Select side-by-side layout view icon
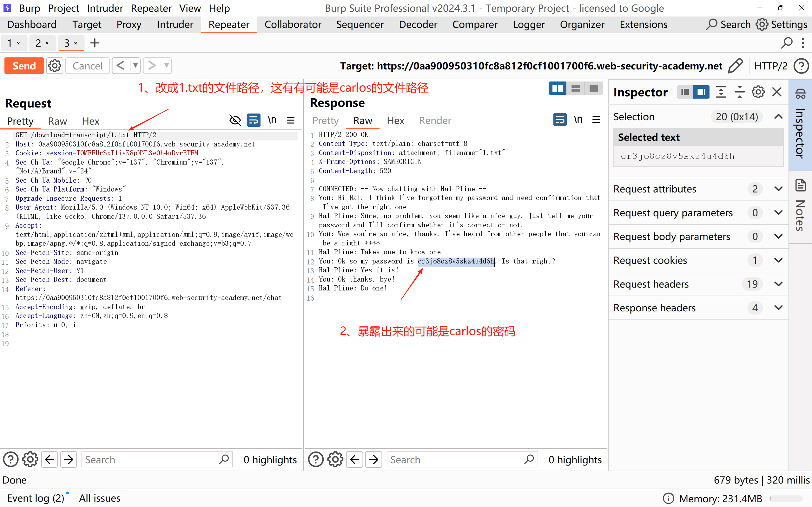812x507 pixels. (x=557, y=88)
